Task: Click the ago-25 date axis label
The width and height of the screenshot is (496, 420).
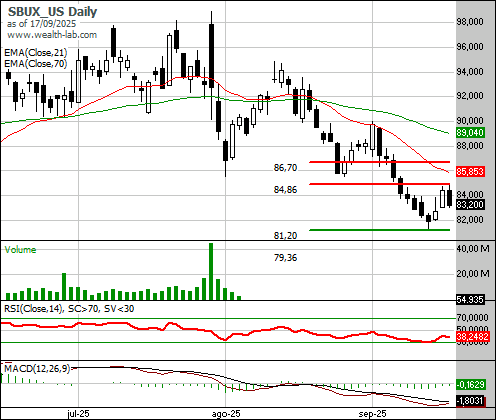Action: (x=226, y=414)
